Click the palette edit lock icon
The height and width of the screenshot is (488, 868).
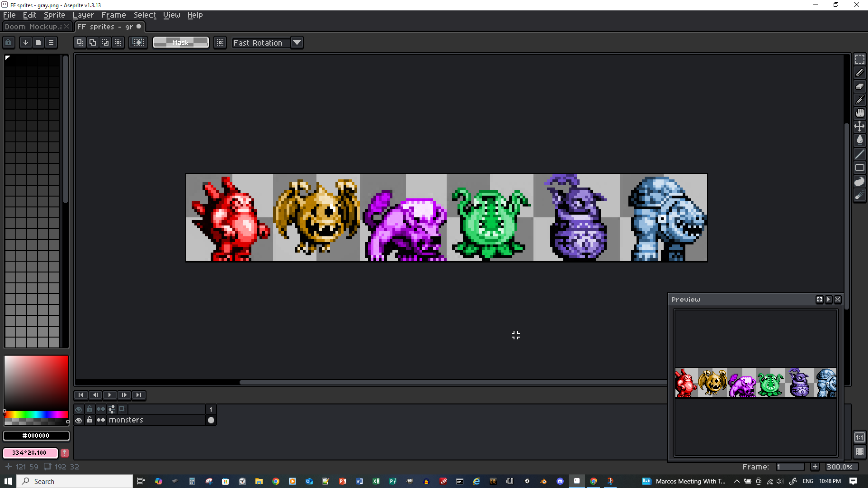tap(9, 42)
